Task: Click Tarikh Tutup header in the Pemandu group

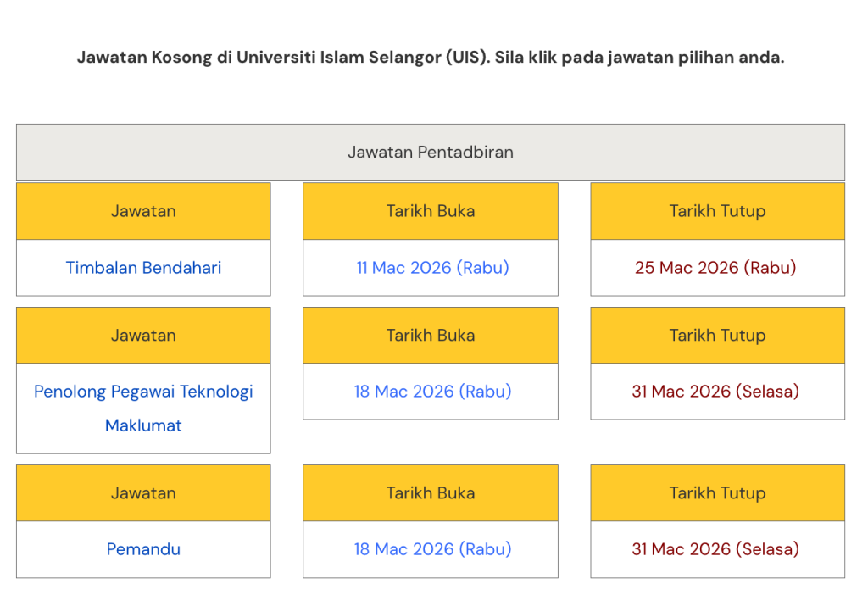Action: click(x=717, y=492)
